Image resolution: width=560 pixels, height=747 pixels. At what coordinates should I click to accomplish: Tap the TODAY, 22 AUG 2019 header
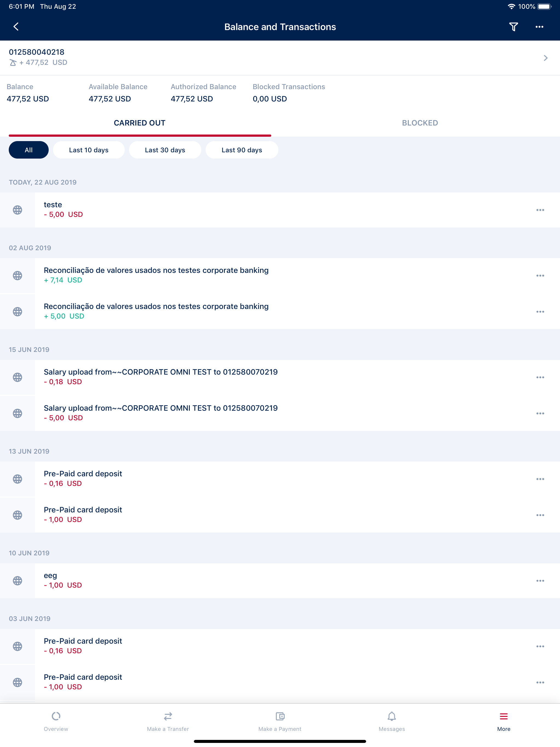click(x=43, y=182)
